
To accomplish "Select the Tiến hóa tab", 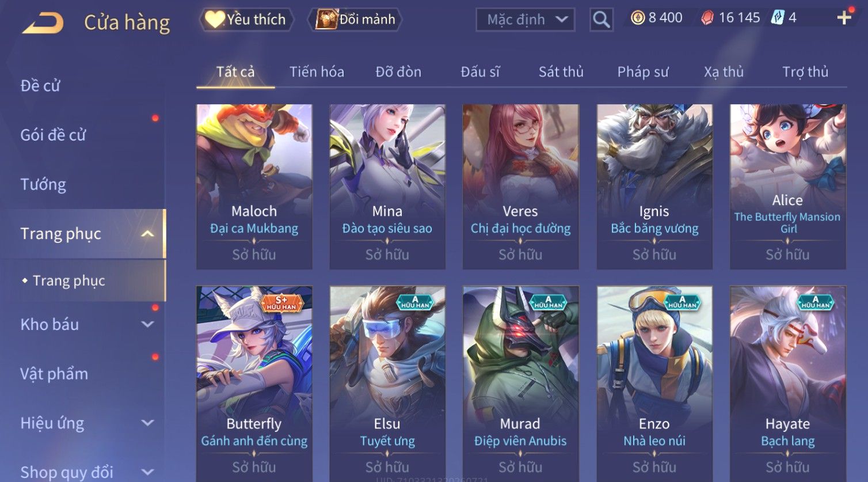I will pyautogui.click(x=317, y=72).
